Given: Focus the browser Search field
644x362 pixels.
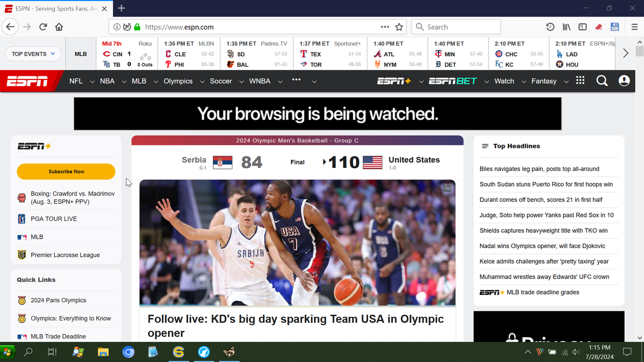Looking at the screenshot, I should point(456,27).
